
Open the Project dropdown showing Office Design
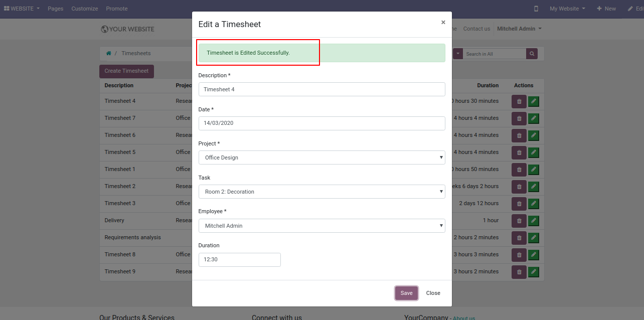321,157
